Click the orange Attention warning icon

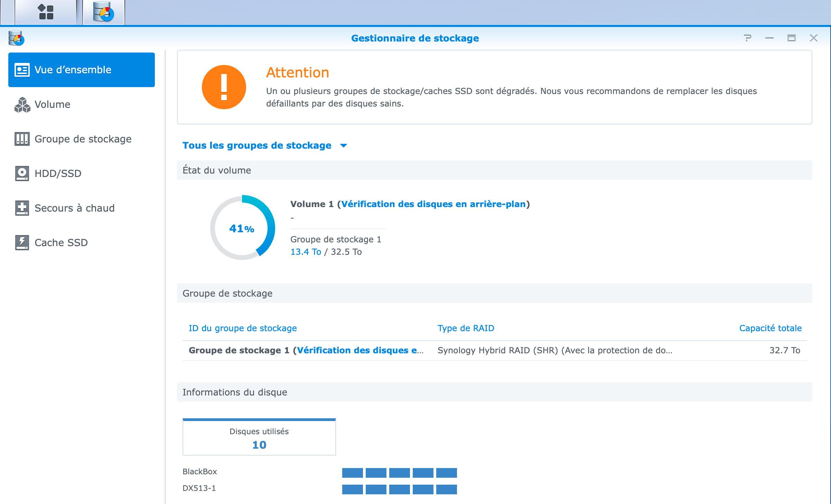point(224,87)
